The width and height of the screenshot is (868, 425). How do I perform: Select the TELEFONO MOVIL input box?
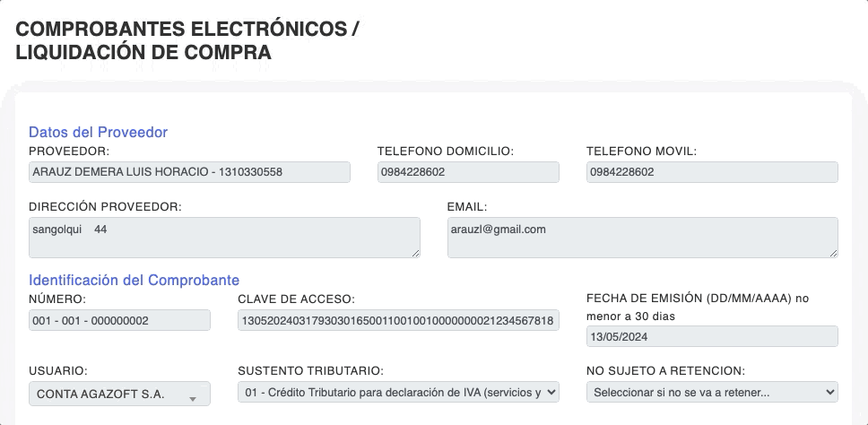coord(712,172)
